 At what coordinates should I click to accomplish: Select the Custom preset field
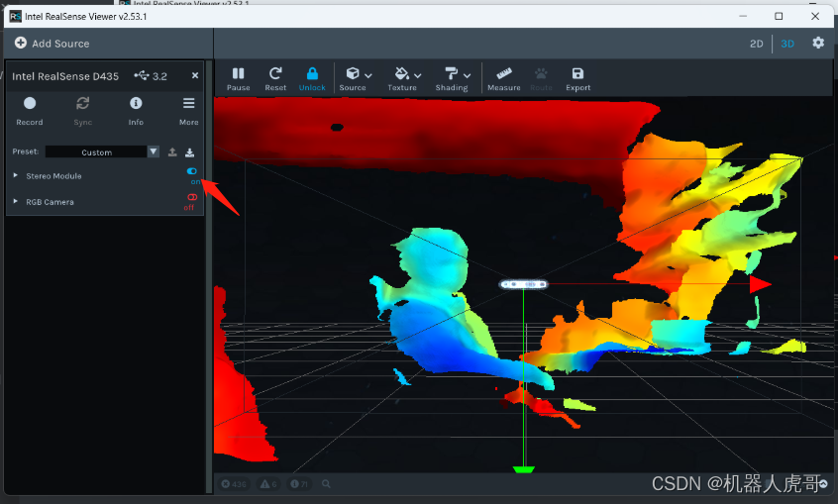(x=96, y=151)
